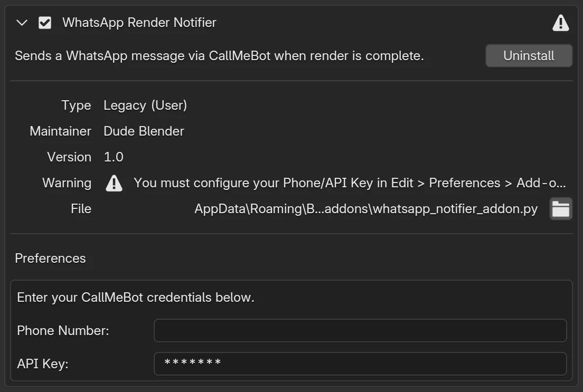
Task: Click the API Key label
Action: tap(42, 364)
